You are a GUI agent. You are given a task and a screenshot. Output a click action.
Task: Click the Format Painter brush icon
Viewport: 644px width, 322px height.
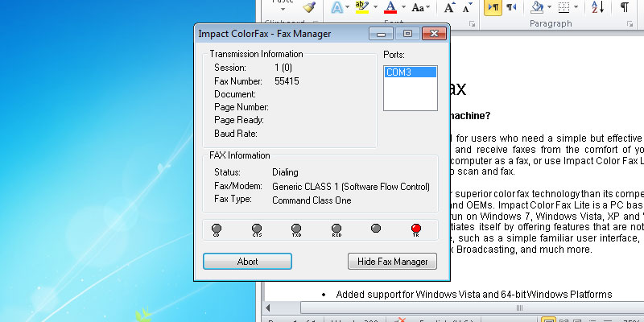click(308, 7)
